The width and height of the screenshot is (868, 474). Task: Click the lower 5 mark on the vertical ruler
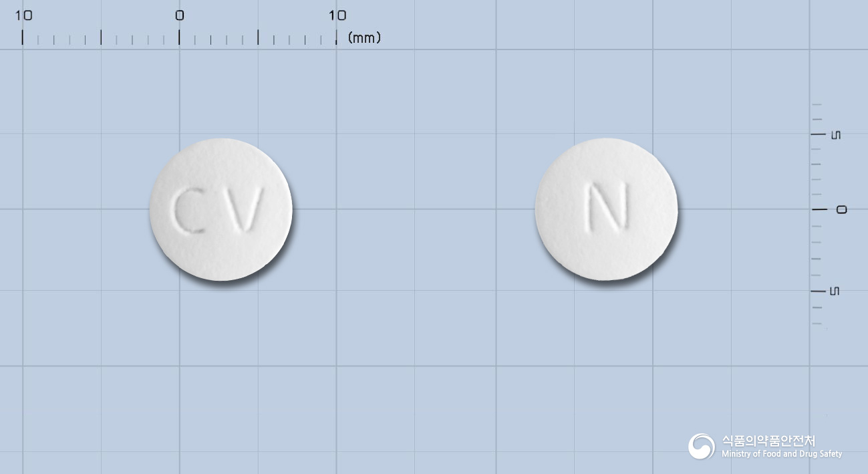[x=835, y=291]
